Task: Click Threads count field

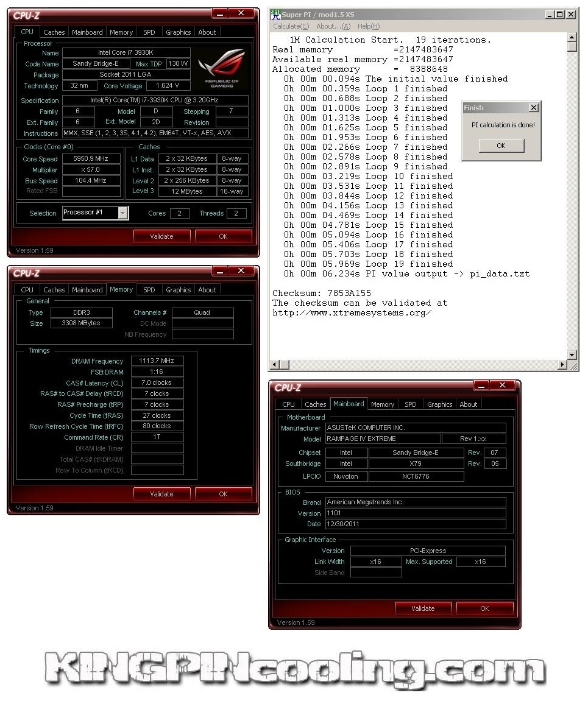Action: (x=236, y=213)
